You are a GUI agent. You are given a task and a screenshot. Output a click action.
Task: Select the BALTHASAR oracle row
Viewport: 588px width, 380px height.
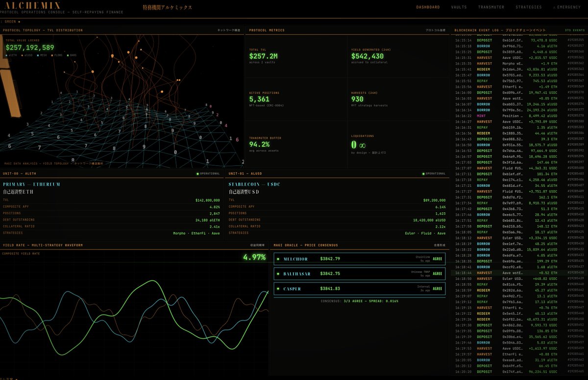click(360, 274)
